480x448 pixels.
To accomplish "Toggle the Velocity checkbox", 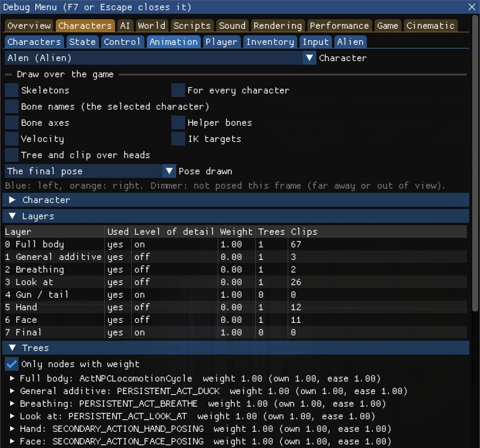I will point(11,139).
